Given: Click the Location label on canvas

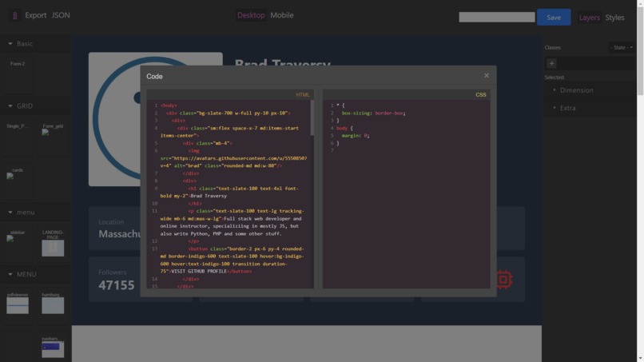Looking at the screenshot, I should point(111,222).
